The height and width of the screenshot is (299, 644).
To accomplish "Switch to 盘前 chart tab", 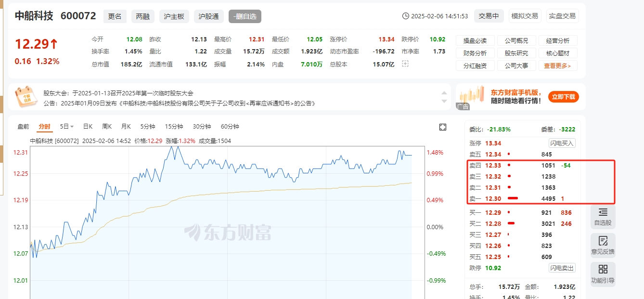I will click(x=23, y=127).
